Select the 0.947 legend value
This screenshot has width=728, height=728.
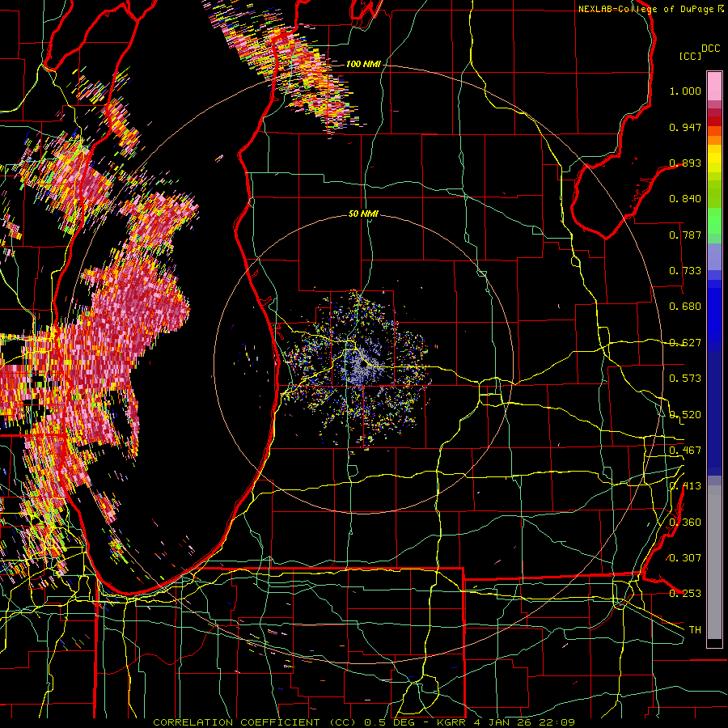685,127
